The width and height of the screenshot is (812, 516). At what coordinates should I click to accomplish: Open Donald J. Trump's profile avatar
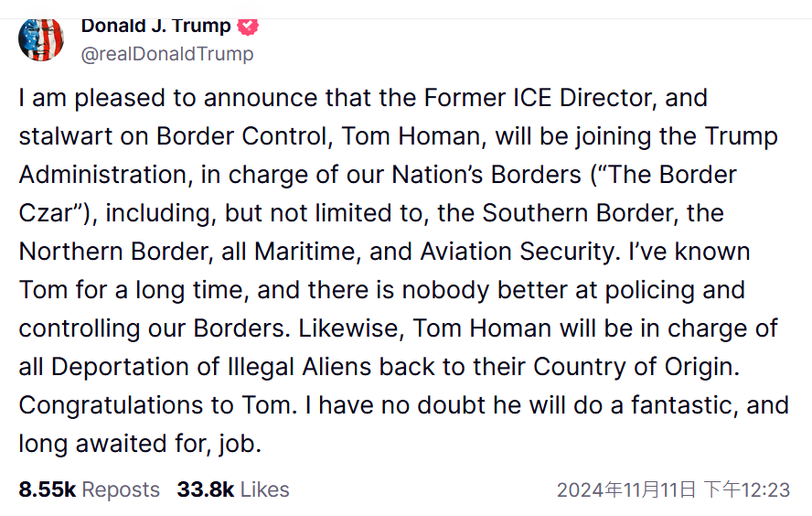pyautogui.click(x=41, y=39)
